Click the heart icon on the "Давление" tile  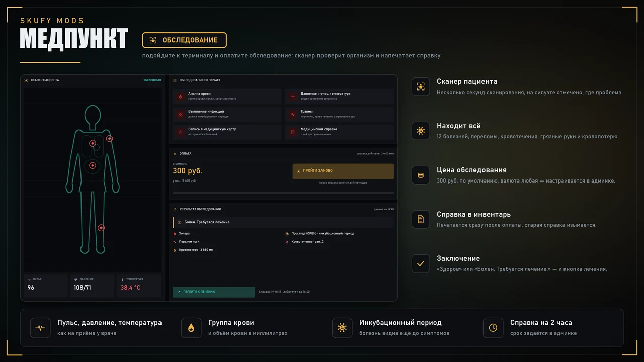76,279
